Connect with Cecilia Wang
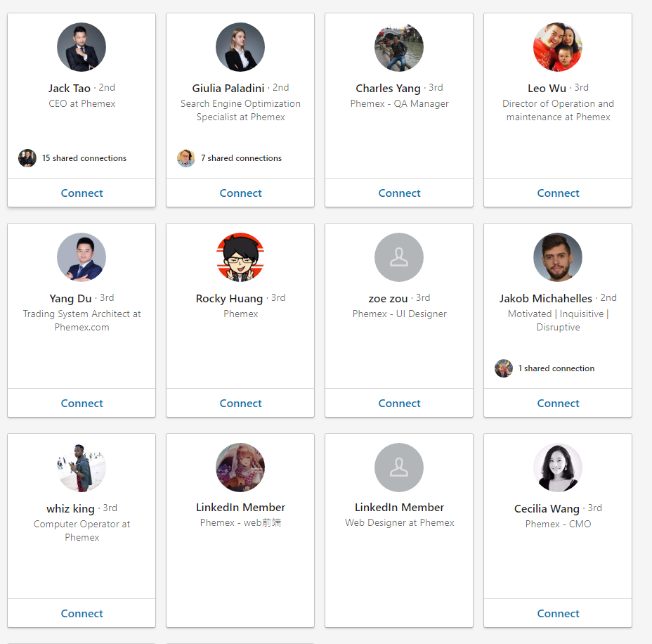The image size is (652, 644). (x=558, y=614)
